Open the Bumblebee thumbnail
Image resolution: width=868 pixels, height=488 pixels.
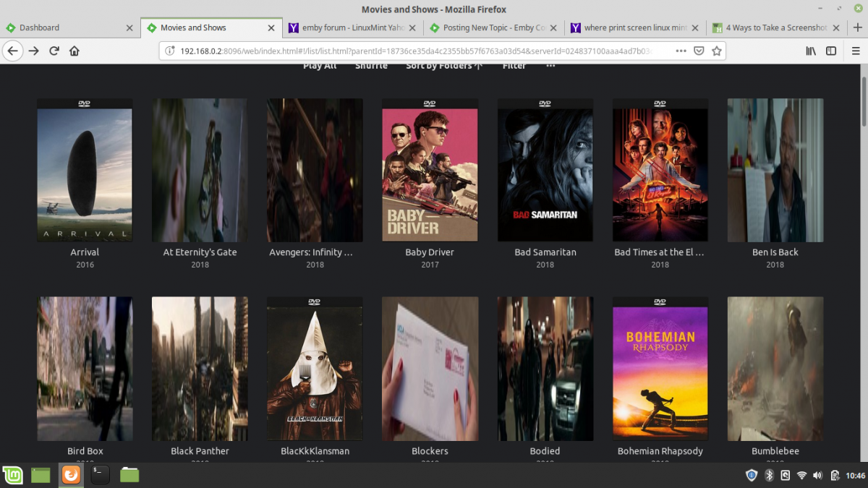pyautogui.click(x=775, y=369)
